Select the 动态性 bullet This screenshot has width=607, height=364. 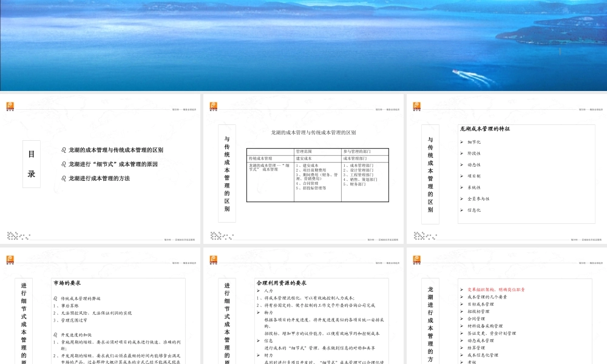[x=474, y=165]
